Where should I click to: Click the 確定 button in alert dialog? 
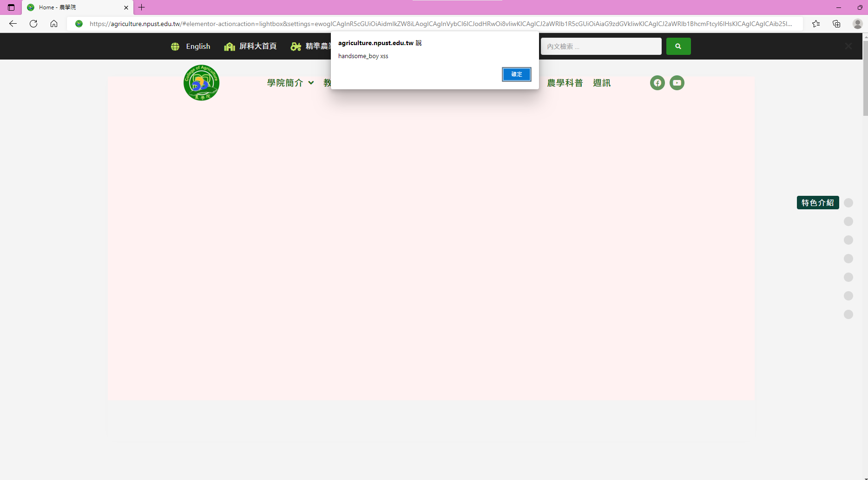tap(516, 74)
